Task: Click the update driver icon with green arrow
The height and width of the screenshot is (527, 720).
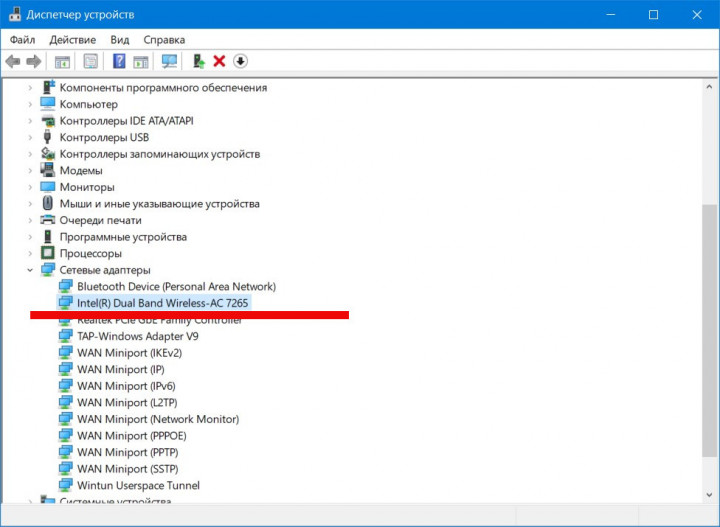Action: (198, 62)
